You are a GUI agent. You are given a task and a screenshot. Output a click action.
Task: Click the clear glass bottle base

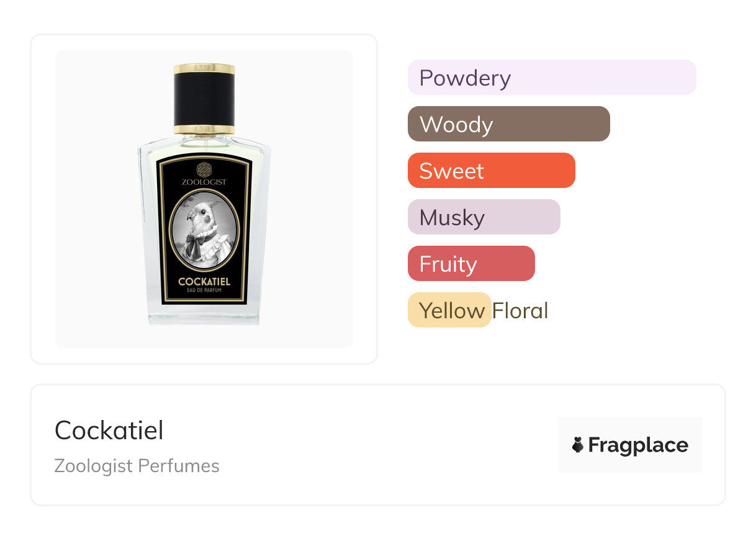[x=204, y=315]
